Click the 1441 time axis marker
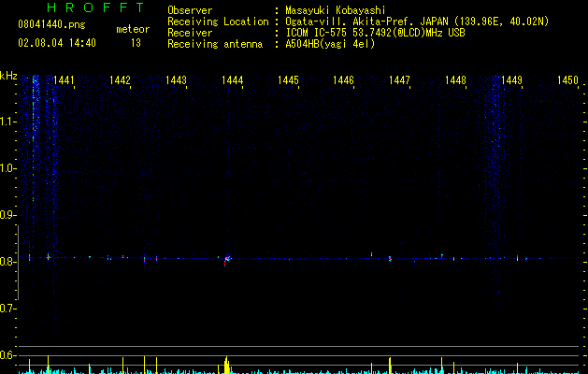588x374 pixels. click(64, 80)
